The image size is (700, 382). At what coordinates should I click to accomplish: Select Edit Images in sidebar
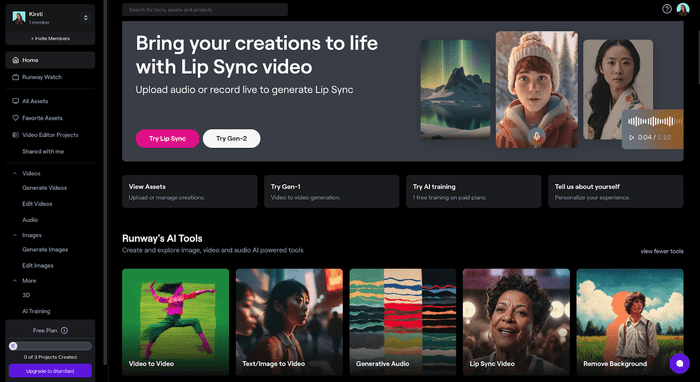(38, 266)
